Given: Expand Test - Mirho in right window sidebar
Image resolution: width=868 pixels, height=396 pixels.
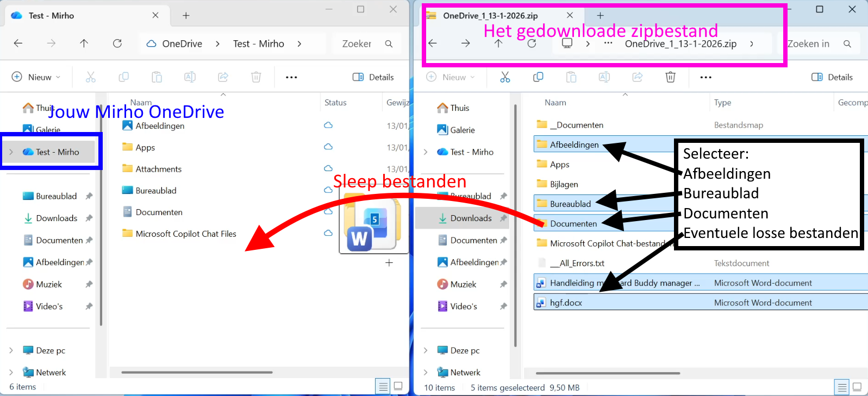Looking at the screenshot, I should pos(426,152).
